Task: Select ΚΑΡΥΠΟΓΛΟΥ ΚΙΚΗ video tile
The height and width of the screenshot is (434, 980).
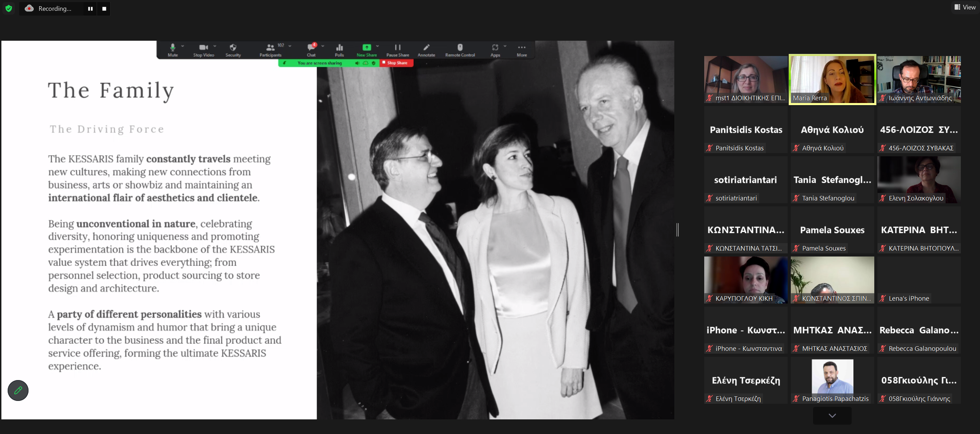Action: point(746,280)
